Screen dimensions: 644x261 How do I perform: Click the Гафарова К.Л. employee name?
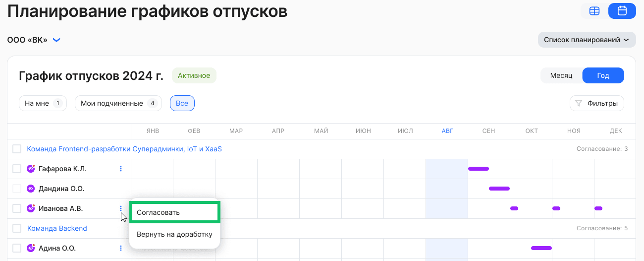[62, 169]
